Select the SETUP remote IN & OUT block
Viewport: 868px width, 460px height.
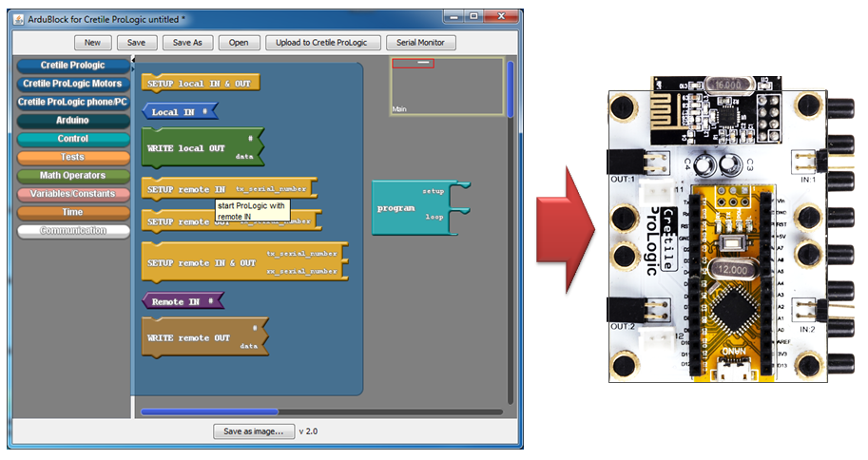pos(244,262)
